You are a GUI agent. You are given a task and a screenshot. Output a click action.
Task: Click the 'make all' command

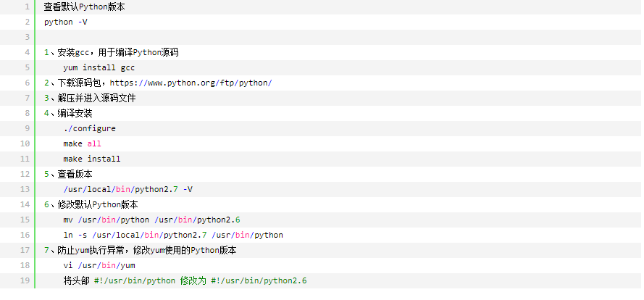82,143
